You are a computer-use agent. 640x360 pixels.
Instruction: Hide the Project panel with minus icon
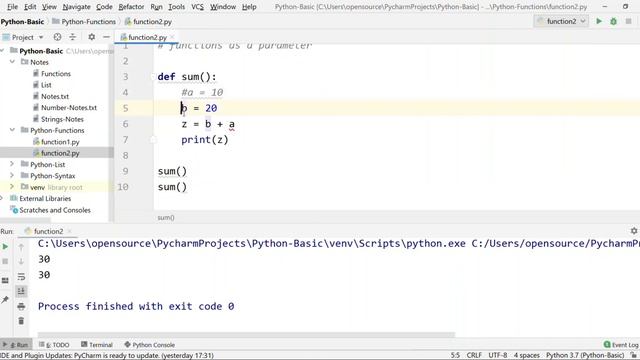[106, 37]
